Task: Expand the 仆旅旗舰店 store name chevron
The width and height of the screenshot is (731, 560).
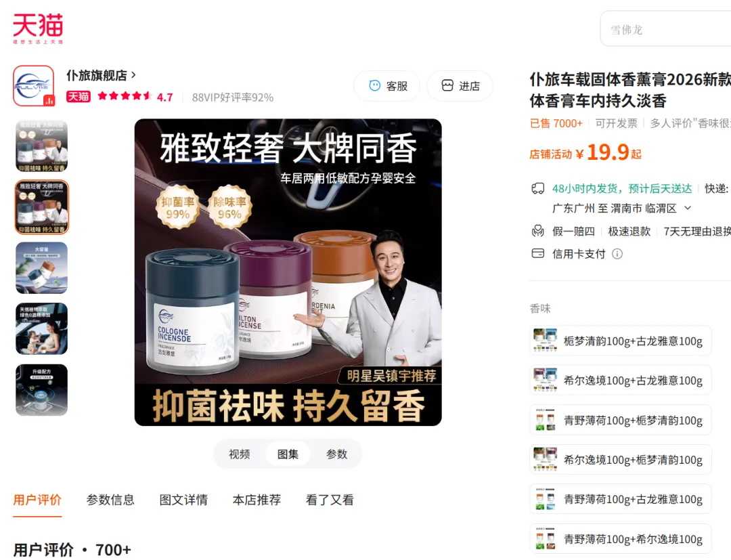Action: 134,74
